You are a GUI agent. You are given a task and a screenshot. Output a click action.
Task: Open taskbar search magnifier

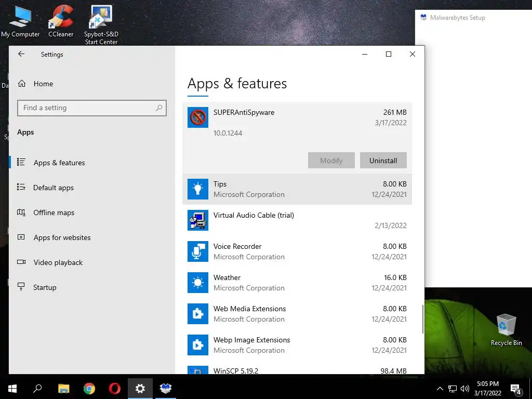tap(37, 389)
